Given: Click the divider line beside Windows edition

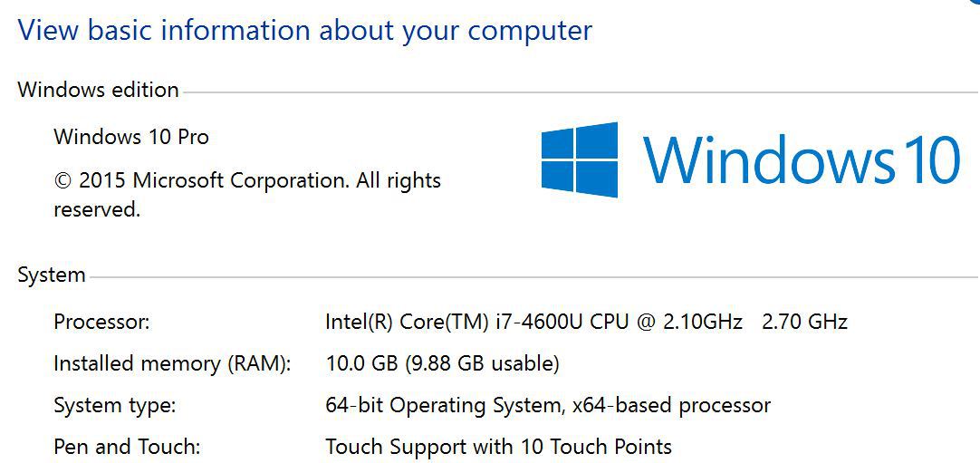Looking at the screenshot, I should click(581, 93).
